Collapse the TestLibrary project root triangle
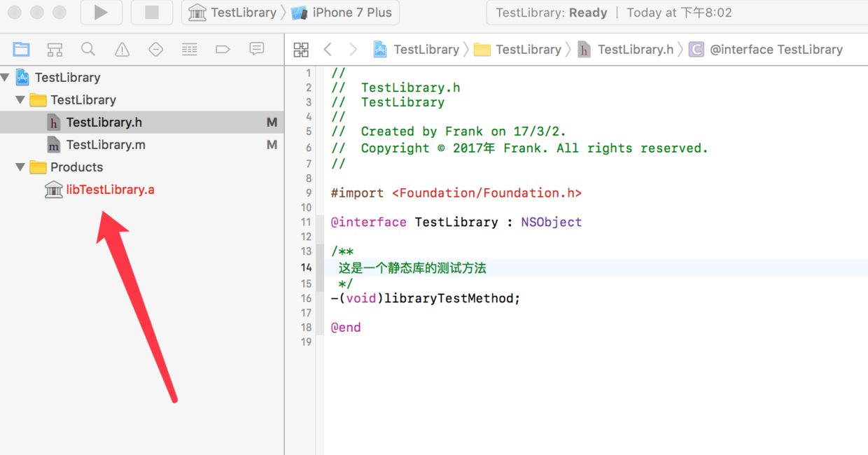This screenshot has width=868, height=455. [x=6, y=77]
